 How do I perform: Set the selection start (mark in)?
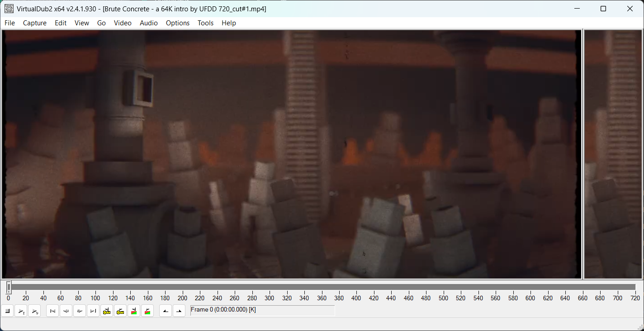[x=166, y=311]
